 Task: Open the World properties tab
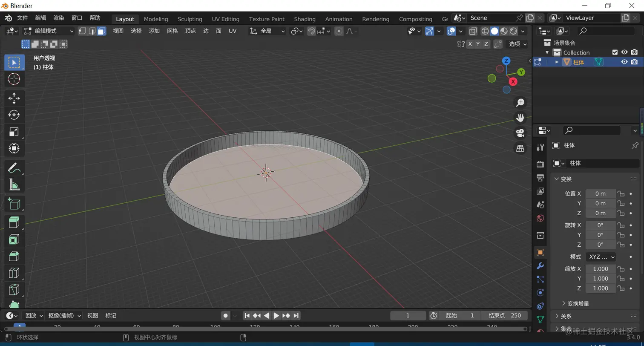point(540,218)
